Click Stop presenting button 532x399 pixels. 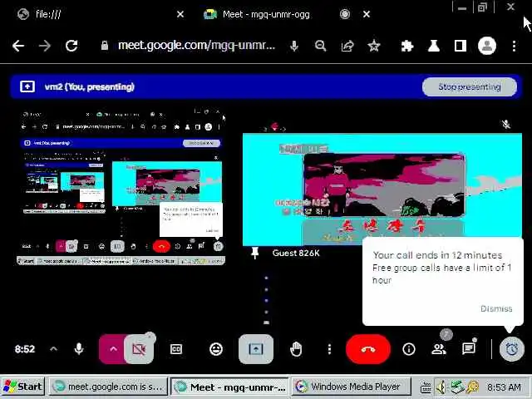470,86
